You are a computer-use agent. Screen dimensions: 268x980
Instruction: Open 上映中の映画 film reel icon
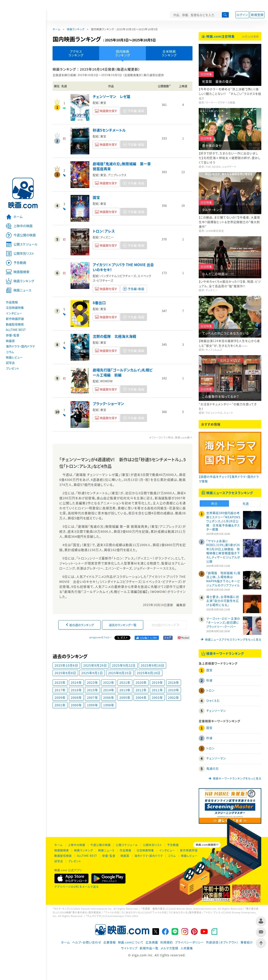coord(9,226)
